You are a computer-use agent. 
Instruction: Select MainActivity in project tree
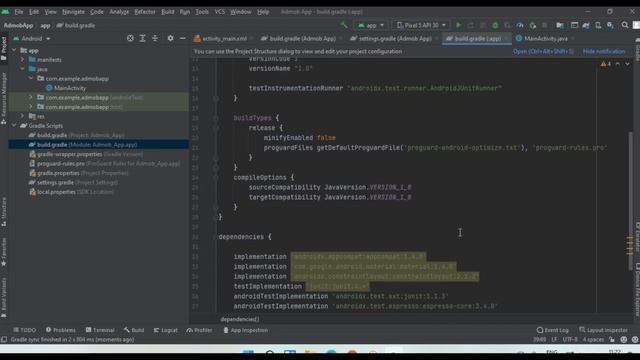coord(70,88)
